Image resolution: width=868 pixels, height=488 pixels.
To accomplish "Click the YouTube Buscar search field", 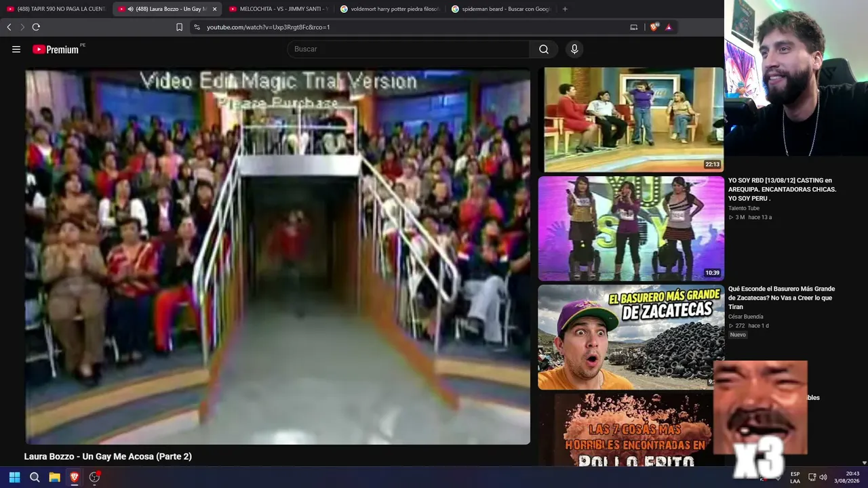I will (x=408, y=49).
